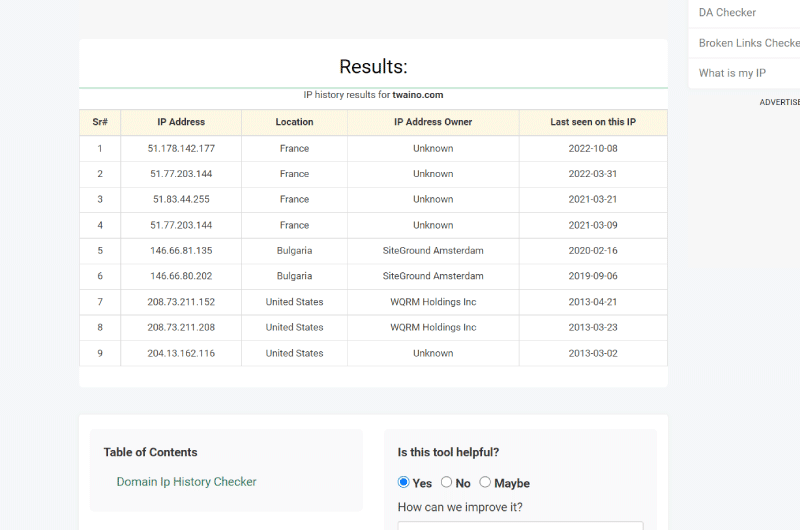Viewport: 800px width, 530px height.
Task: Click France location in row 1
Action: [294, 148]
